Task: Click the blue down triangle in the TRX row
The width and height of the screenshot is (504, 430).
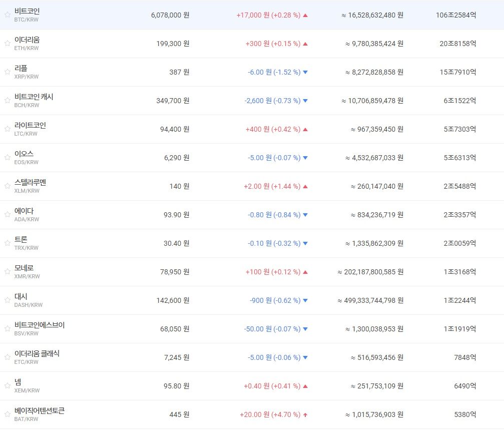Action: (x=305, y=244)
